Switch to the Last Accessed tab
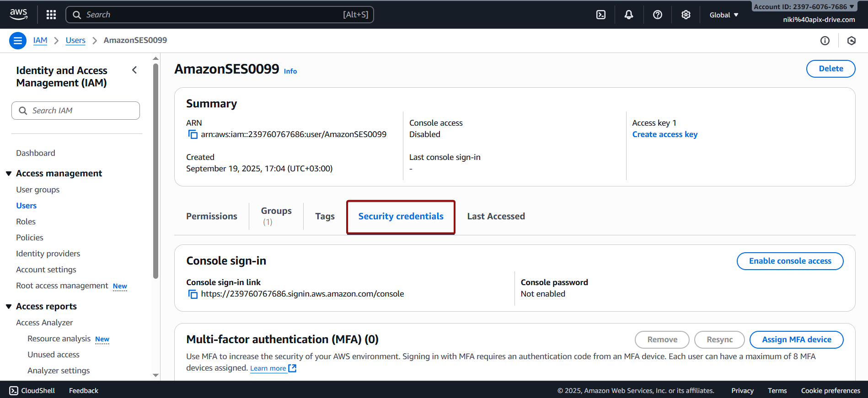The image size is (868, 398). click(x=496, y=216)
